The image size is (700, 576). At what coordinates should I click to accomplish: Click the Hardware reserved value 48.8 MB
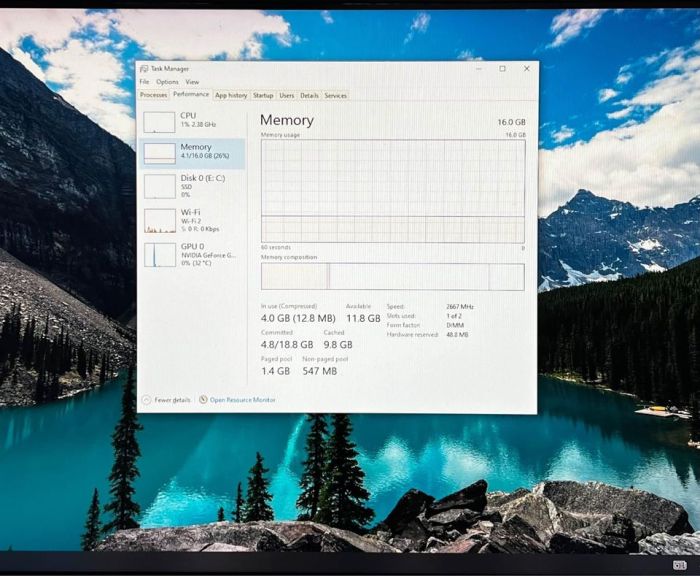click(457, 334)
